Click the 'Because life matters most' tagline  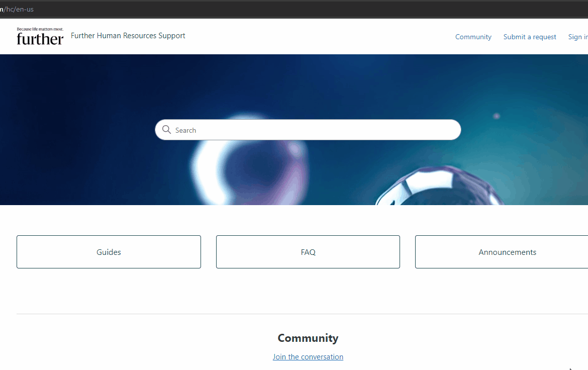[x=40, y=29]
